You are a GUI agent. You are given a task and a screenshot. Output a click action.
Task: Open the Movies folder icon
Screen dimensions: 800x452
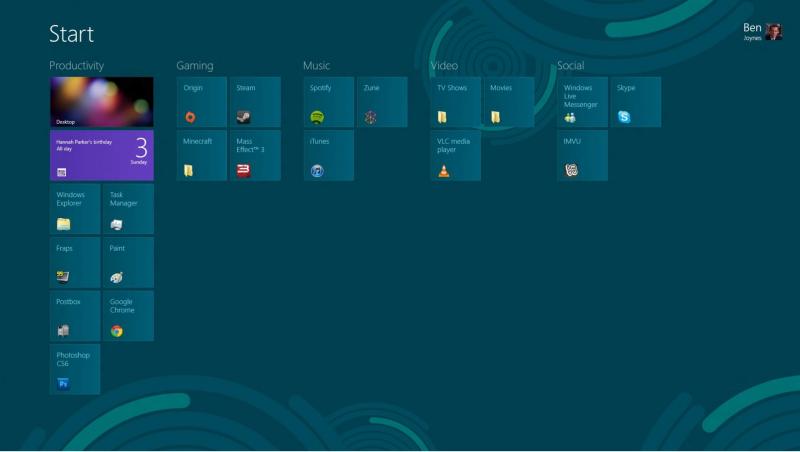pyautogui.click(x=495, y=117)
